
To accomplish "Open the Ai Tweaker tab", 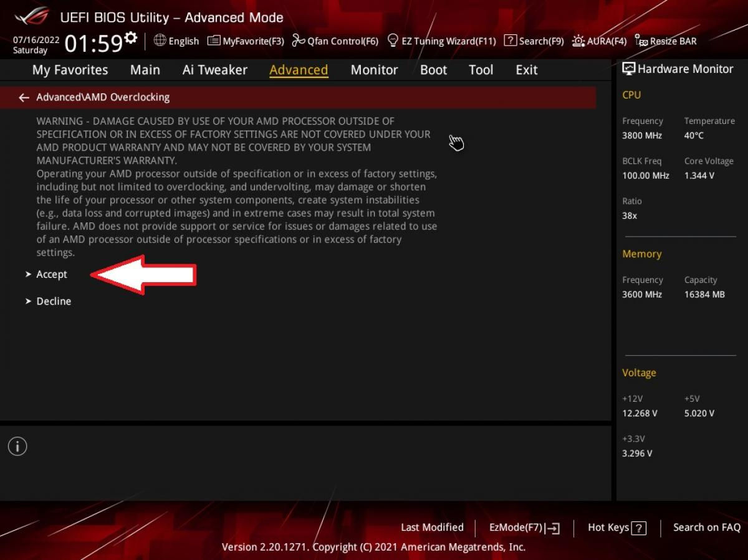I will 214,70.
